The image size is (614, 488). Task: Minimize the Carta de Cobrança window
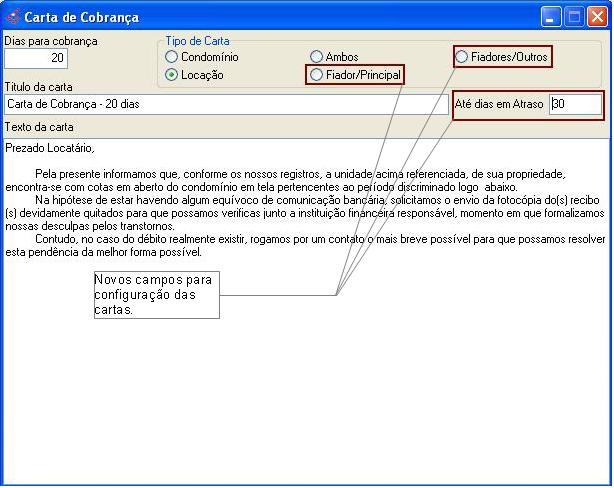pyautogui.click(x=552, y=17)
